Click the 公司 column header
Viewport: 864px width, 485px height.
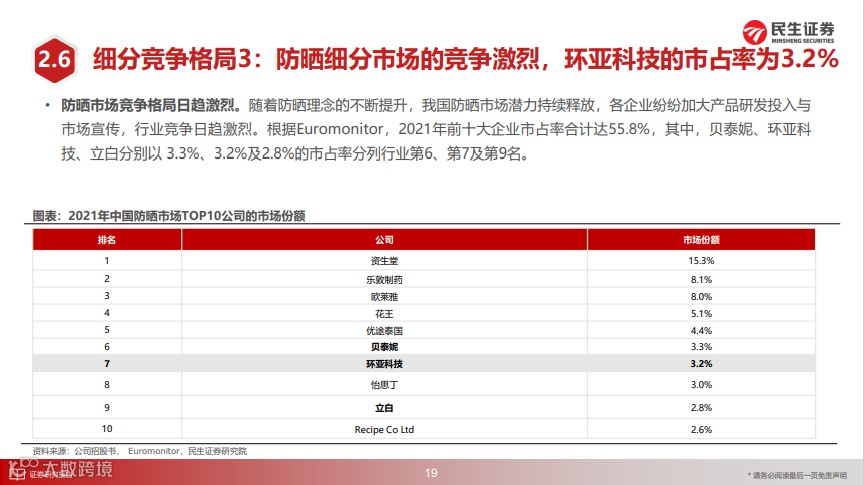click(x=384, y=240)
